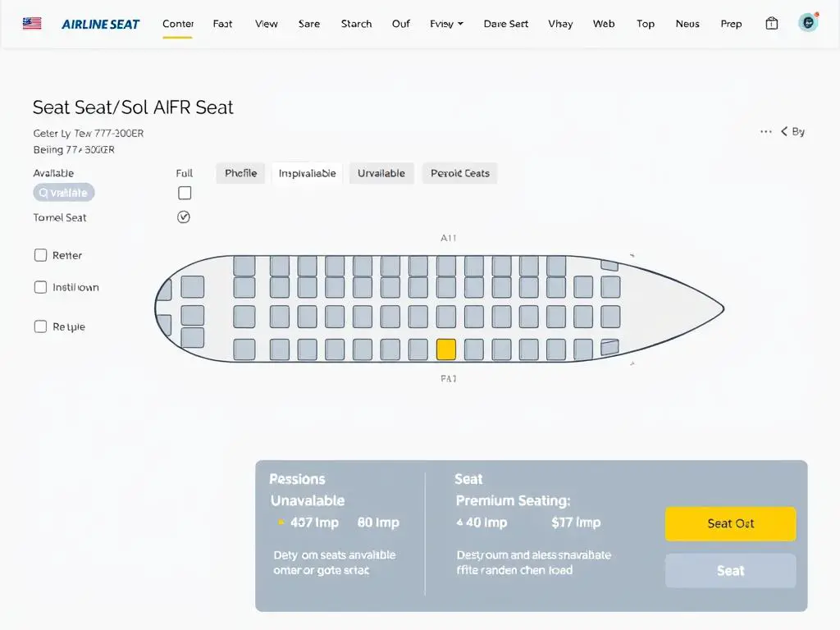Screen dimensions: 840x630
Task: Click the AIRLINE SEAT logo
Action: 100,25
